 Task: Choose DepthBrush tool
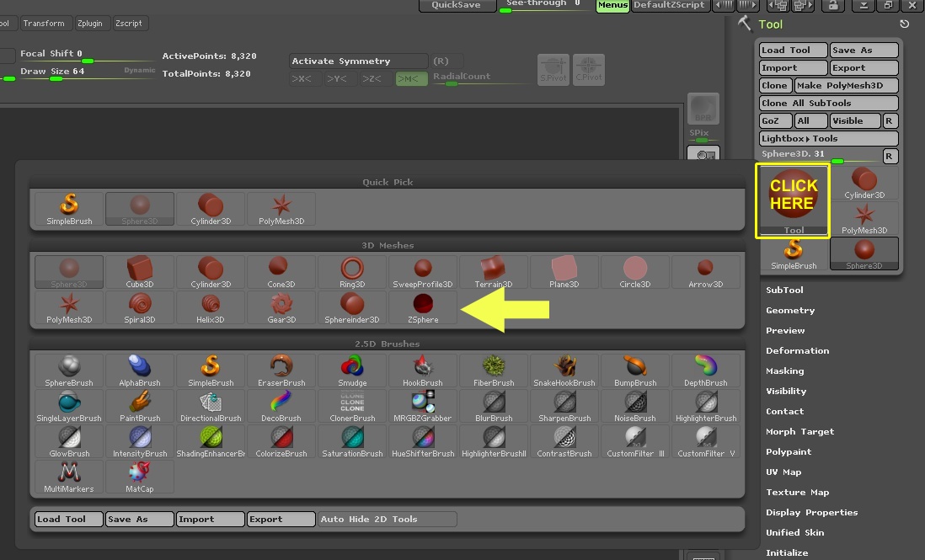point(706,371)
